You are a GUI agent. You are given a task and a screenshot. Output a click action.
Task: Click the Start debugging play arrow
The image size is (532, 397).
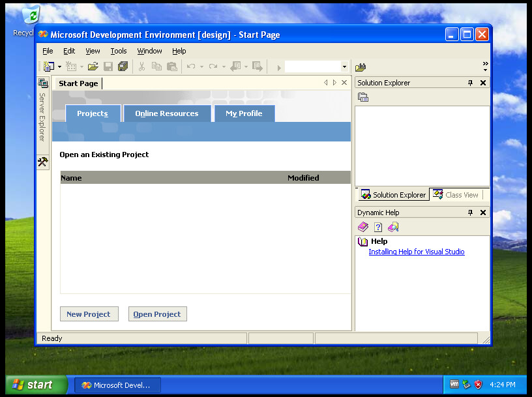coord(279,68)
